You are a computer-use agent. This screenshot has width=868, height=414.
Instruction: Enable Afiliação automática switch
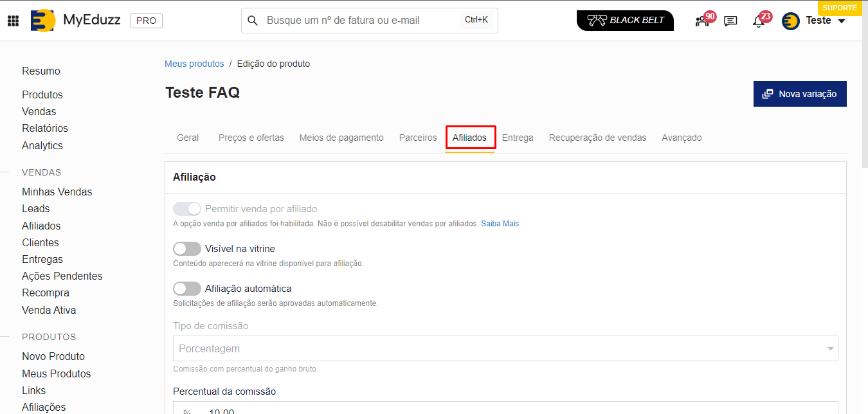[x=187, y=289]
